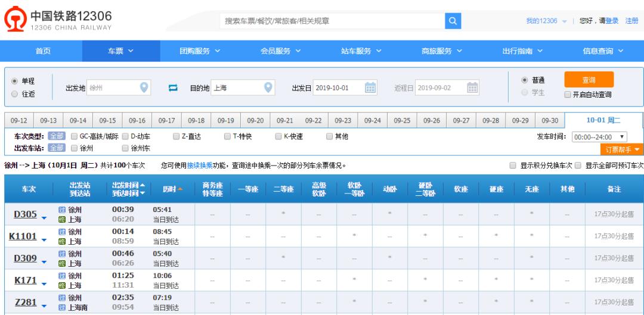Click the 目的地 input field

click(x=243, y=88)
